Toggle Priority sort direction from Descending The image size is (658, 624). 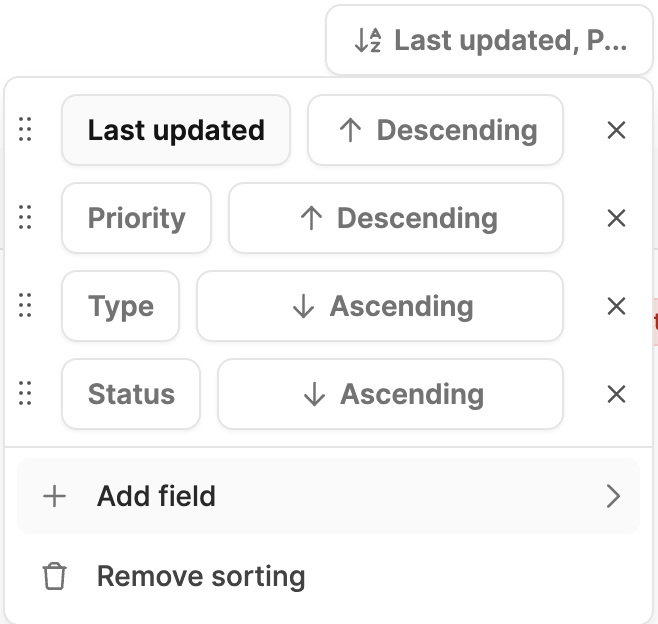396,218
